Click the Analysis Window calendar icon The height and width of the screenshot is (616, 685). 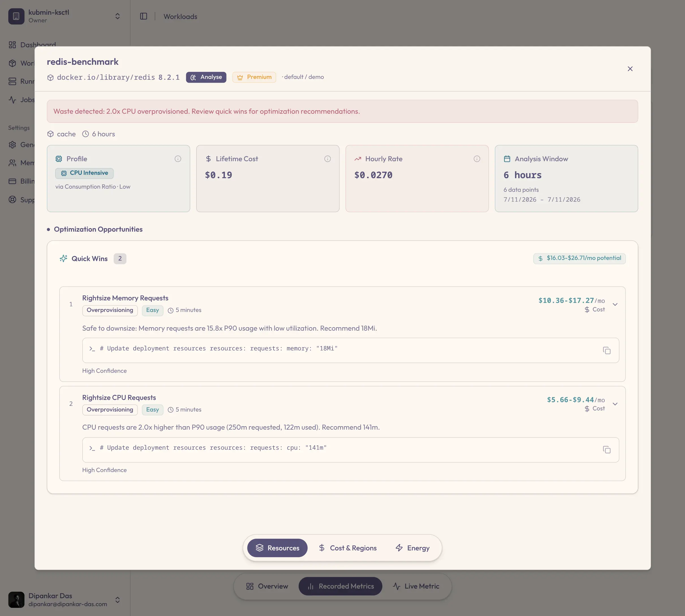(x=507, y=159)
